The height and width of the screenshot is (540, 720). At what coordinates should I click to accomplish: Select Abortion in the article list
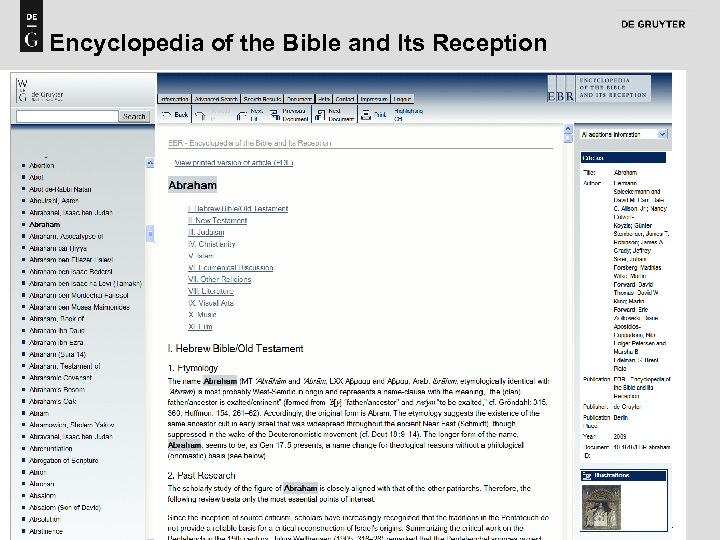tap(41, 165)
